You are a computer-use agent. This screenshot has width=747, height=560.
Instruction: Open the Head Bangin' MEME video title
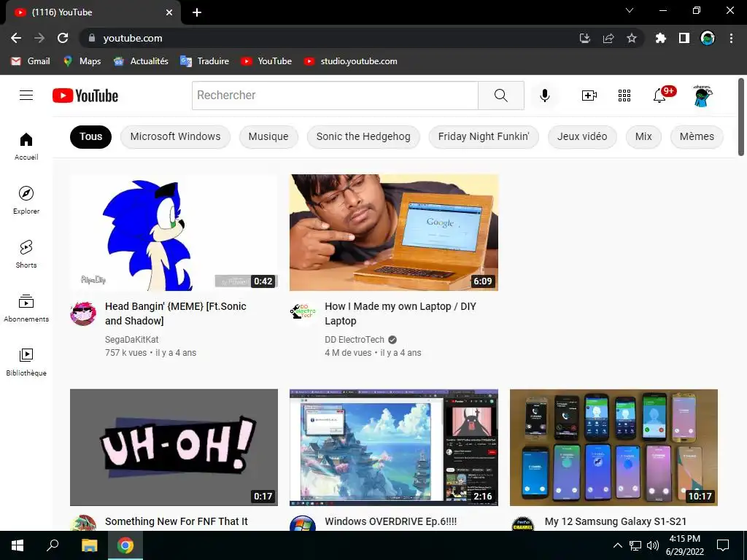click(176, 314)
